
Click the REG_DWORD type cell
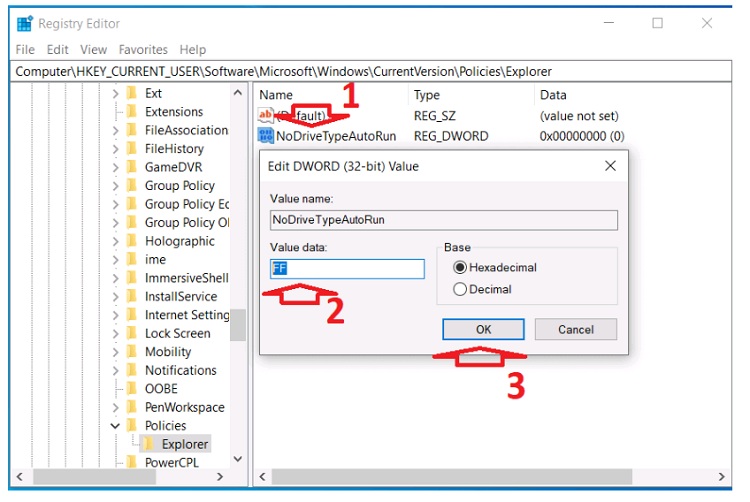[451, 136]
